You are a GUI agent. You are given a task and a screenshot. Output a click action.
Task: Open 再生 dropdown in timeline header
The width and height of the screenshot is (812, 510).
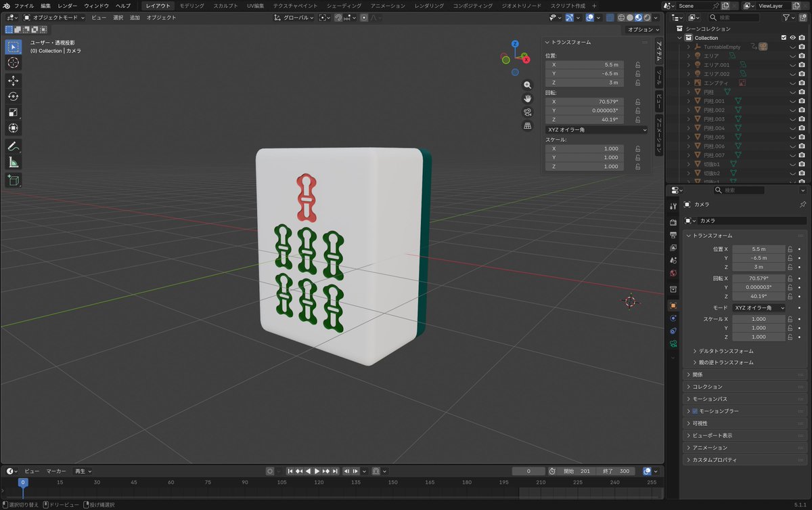click(x=83, y=471)
